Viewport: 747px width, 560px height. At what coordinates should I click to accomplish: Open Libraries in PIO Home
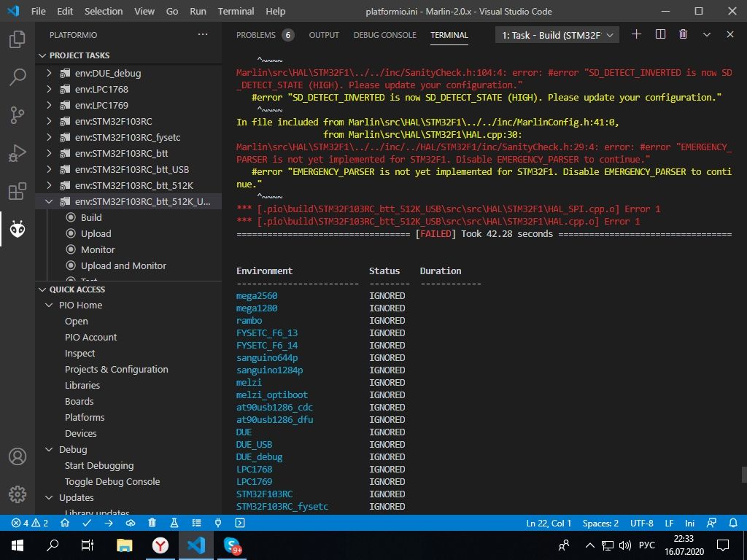pos(82,385)
